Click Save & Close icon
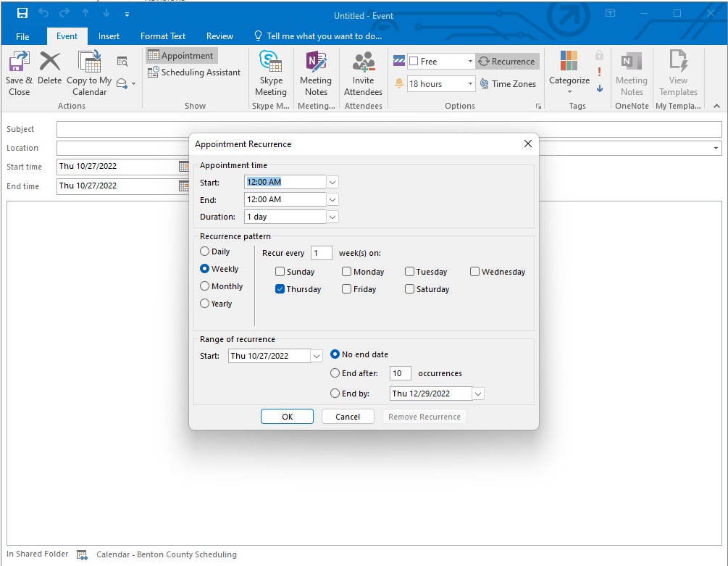 click(x=19, y=62)
